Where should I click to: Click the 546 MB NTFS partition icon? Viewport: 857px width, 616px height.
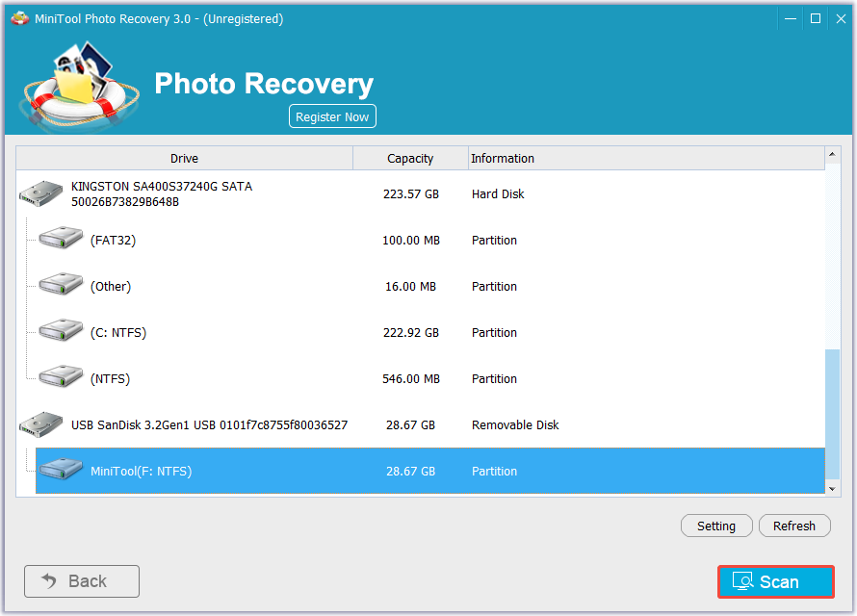click(x=60, y=377)
